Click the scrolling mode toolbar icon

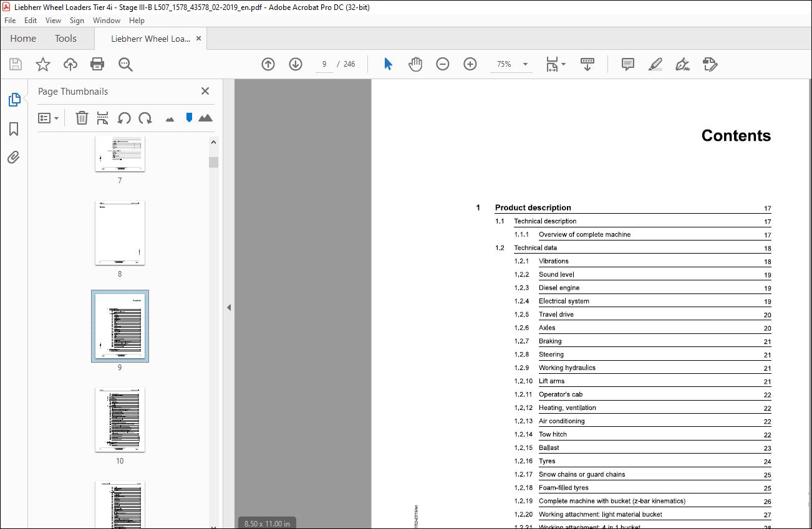(587, 64)
